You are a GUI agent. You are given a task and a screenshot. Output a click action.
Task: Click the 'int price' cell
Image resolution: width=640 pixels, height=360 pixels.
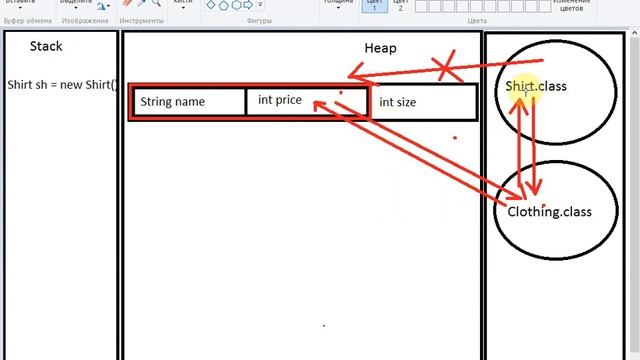(307, 101)
